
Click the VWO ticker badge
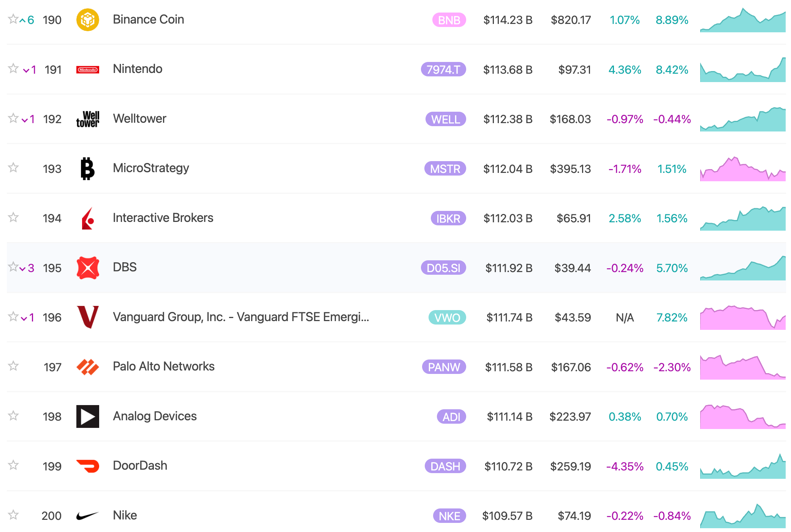(x=447, y=318)
